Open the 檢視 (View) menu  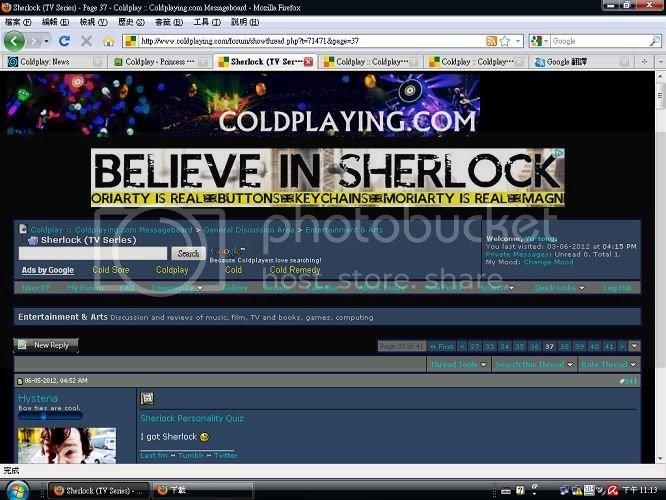pos(93,22)
